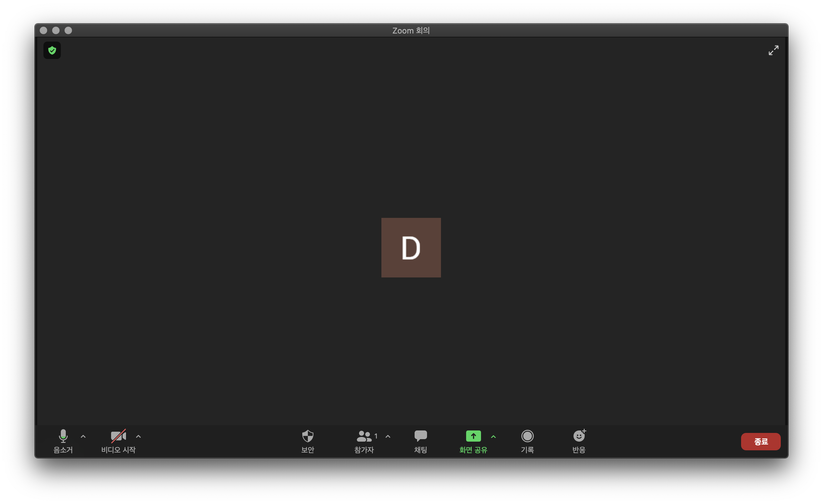Open the 참가자 participants panel
This screenshot has width=823, height=504.
pos(364,436)
